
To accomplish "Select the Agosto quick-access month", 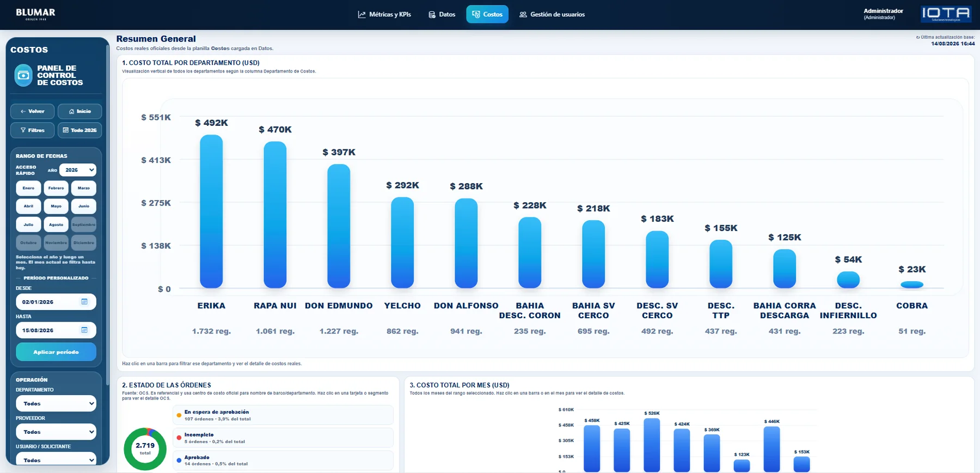I will [x=56, y=225].
